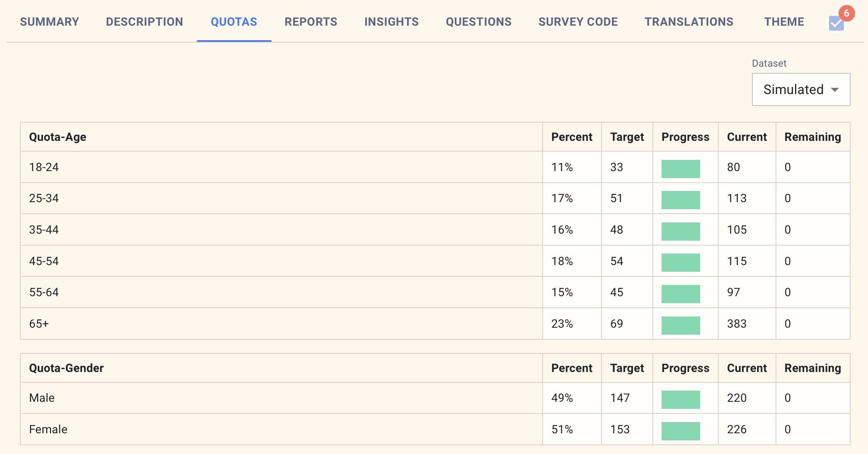
Task: Open the Survey Code tab
Action: click(578, 22)
